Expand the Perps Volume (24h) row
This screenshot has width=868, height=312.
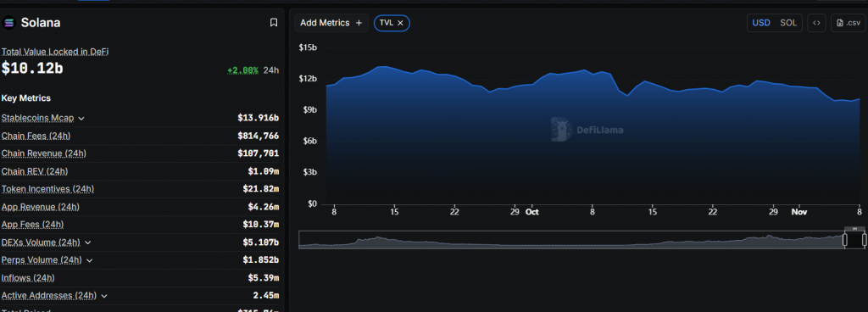pyautogui.click(x=90, y=260)
